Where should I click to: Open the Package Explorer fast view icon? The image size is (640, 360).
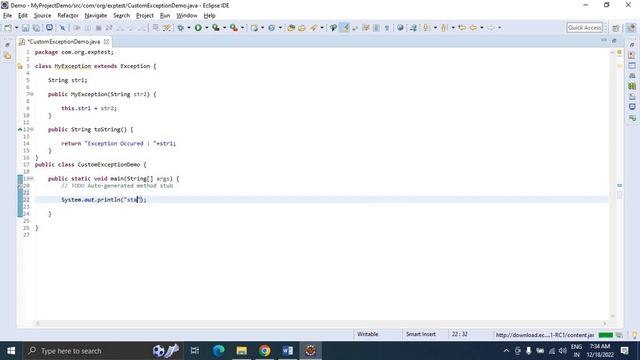(x=7, y=56)
